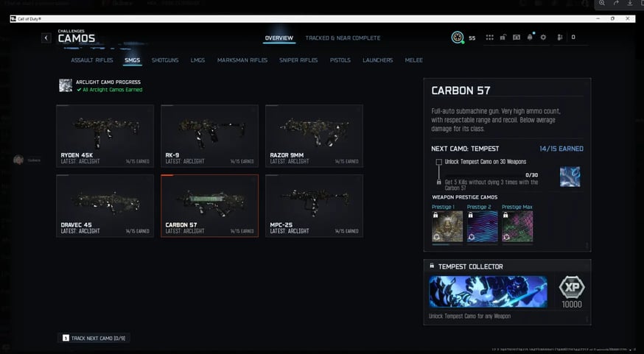Open the grid menu icon
This screenshot has height=354, width=644.
(489, 38)
